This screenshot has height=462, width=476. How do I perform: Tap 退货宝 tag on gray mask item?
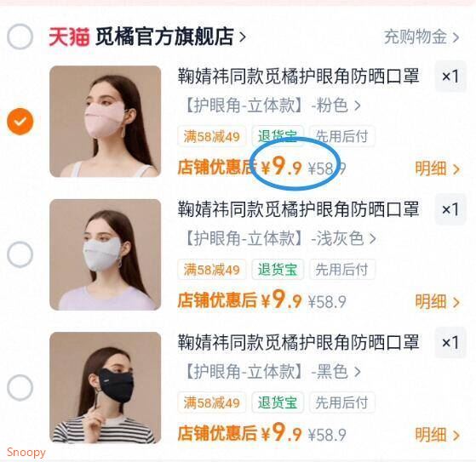click(x=278, y=270)
